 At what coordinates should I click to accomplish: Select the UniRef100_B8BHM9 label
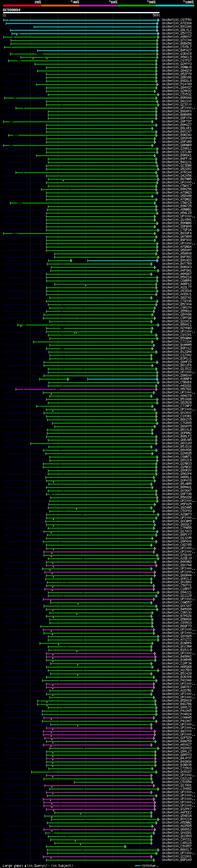[x=176, y=115]
